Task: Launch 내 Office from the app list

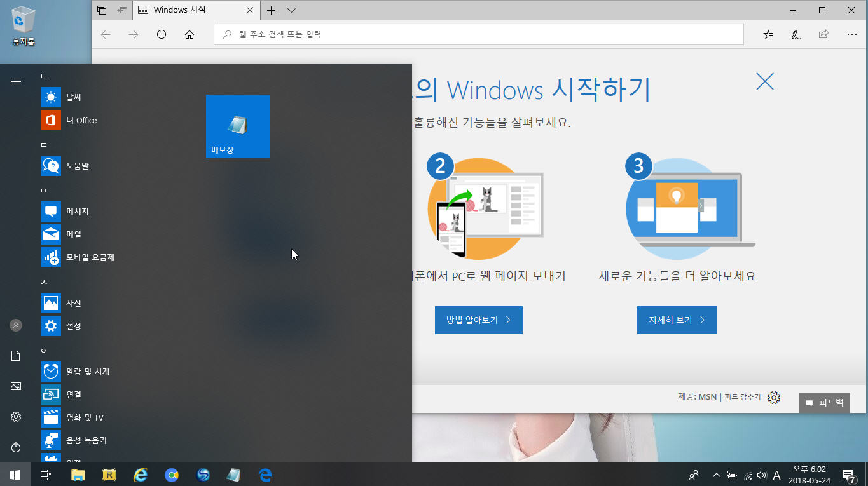Action: [51, 120]
